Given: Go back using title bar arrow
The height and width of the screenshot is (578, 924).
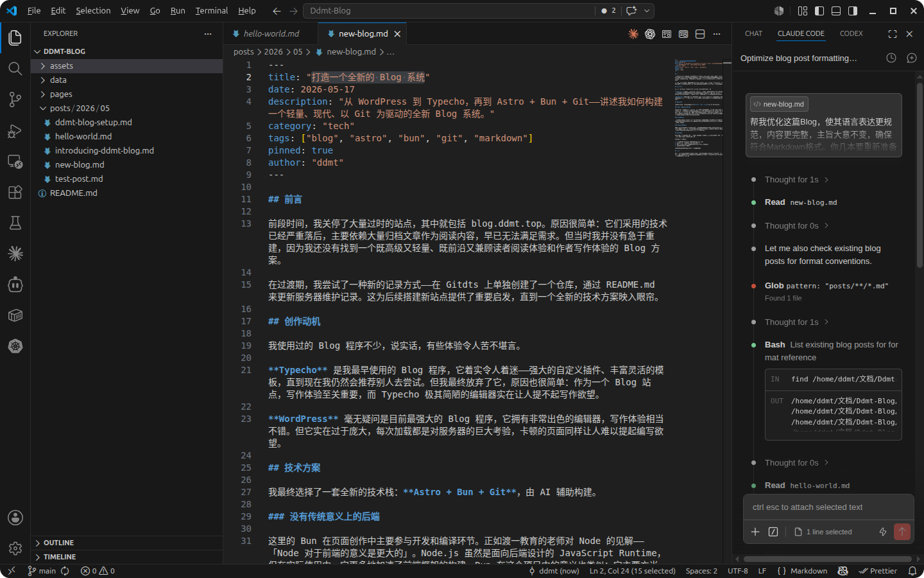Looking at the screenshot, I should tap(277, 11).
